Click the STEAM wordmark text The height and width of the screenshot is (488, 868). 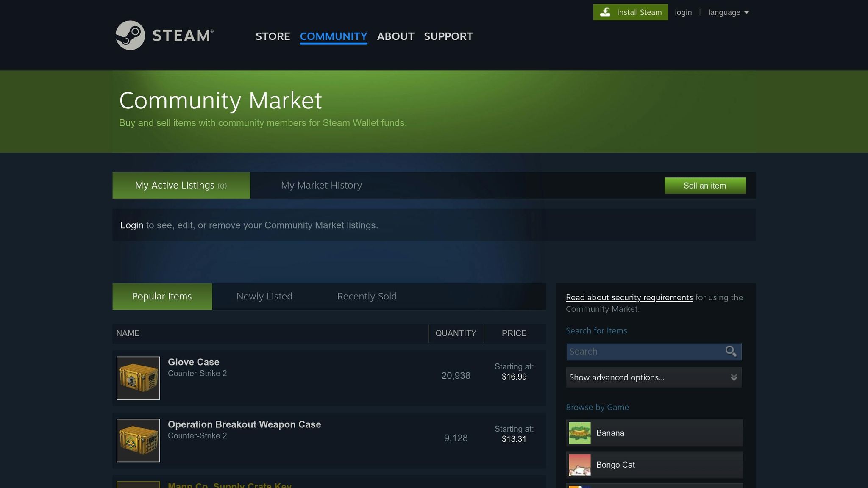tap(183, 36)
